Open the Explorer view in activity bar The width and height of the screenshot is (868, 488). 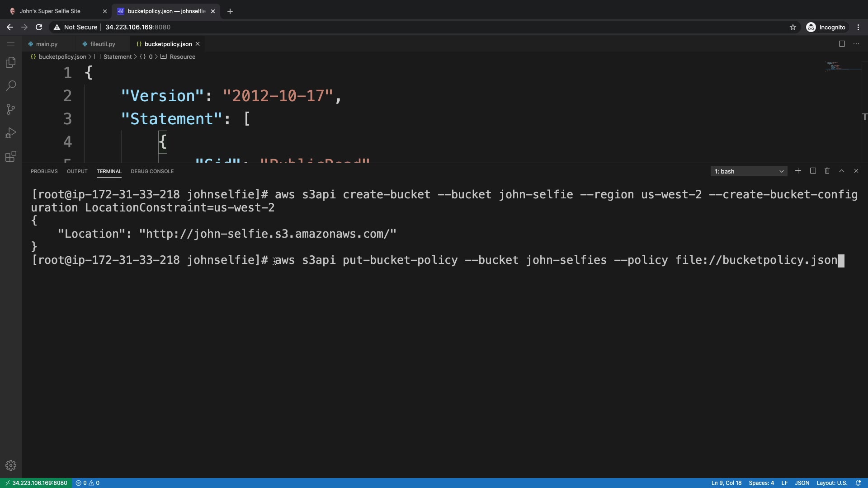click(x=11, y=62)
